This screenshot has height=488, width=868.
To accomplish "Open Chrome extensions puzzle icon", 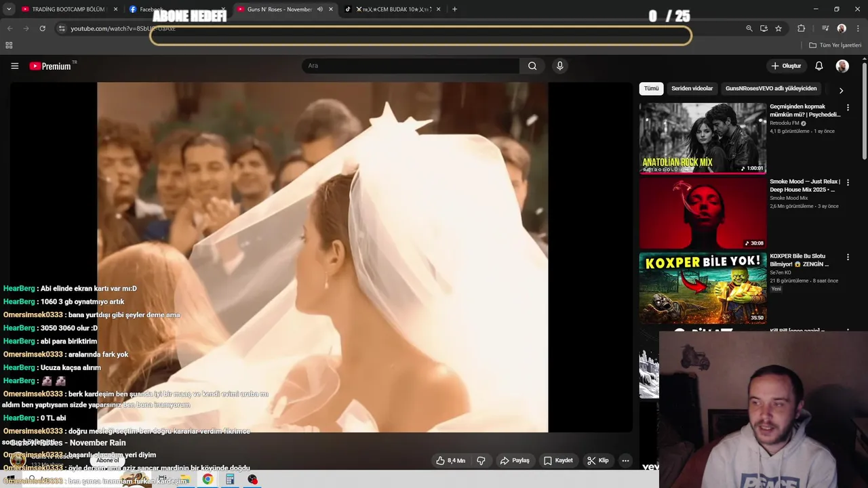I will (801, 28).
